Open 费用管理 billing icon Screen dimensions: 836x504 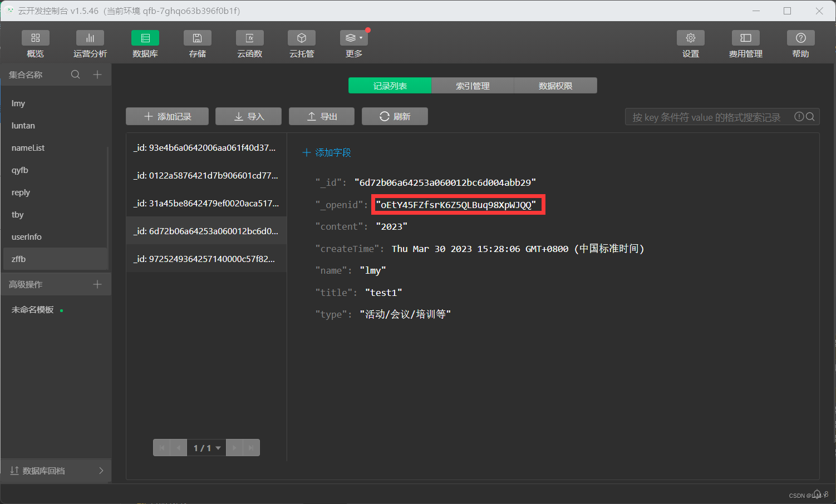pos(746,38)
